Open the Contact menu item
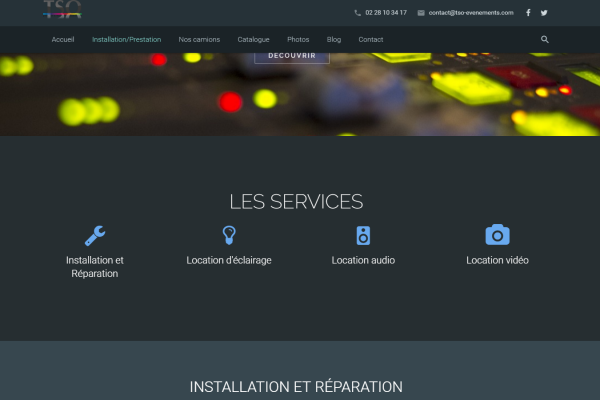Screen dimensions: 600x400 coord(370,40)
